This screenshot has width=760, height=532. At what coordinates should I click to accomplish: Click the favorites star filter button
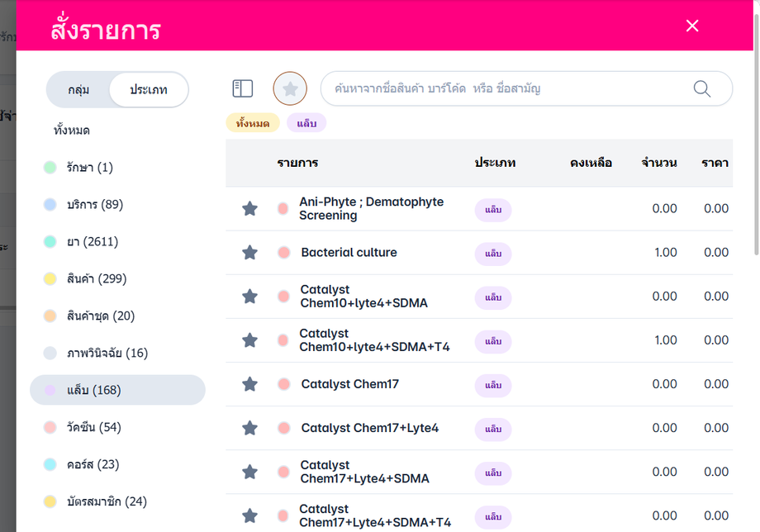pyautogui.click(x=290, y=88)
